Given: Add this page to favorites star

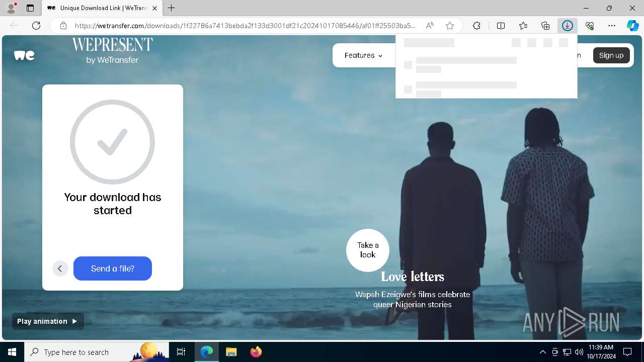Looking at the screenshot, I should click(450, 26).
